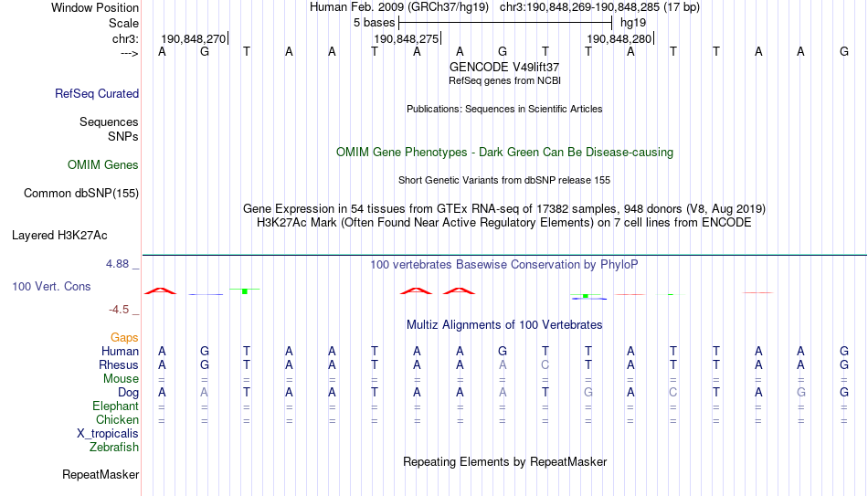868x496 pixels.
Task: Click the RefSeq genes from NCBI title
Action: (504, 80)
